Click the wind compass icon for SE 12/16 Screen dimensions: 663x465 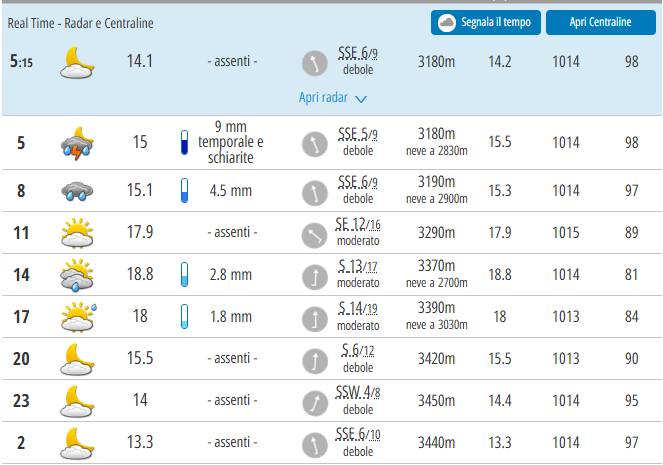[315, 233]
